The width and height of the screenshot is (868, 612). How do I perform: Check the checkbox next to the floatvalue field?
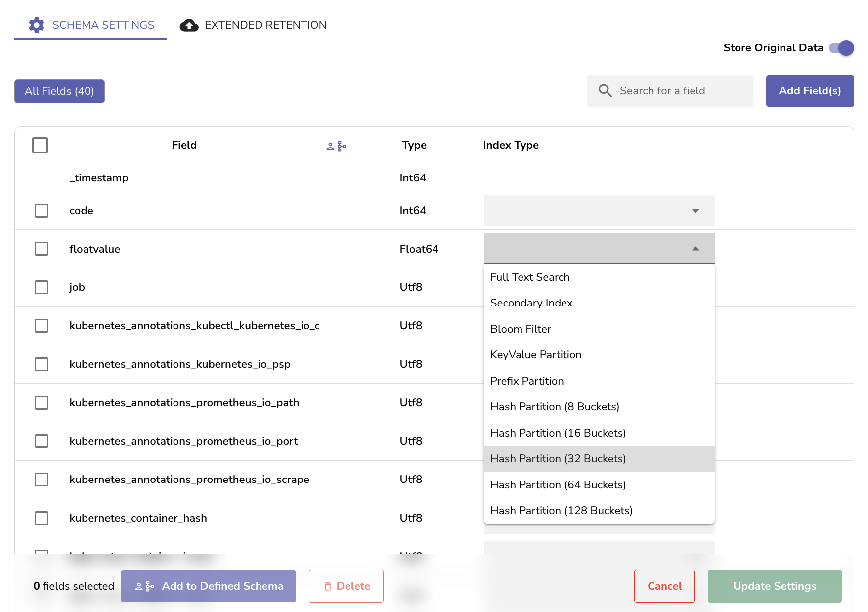(x=41, y=249)
